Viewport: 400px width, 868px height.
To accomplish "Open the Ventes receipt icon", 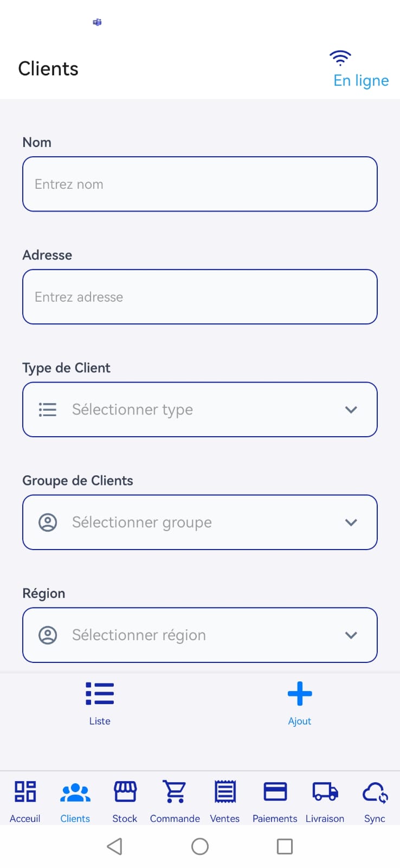I will coord(225,792).
